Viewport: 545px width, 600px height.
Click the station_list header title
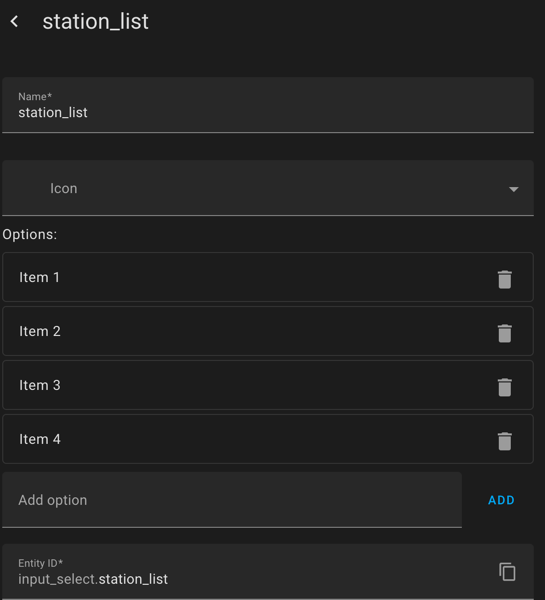[95, 21]
